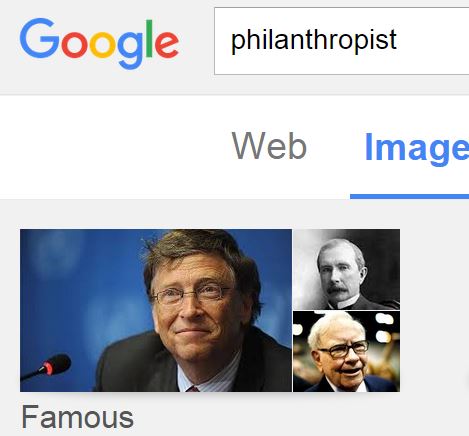Click the man's face in large thumbnail

click(x=194, y=307)
